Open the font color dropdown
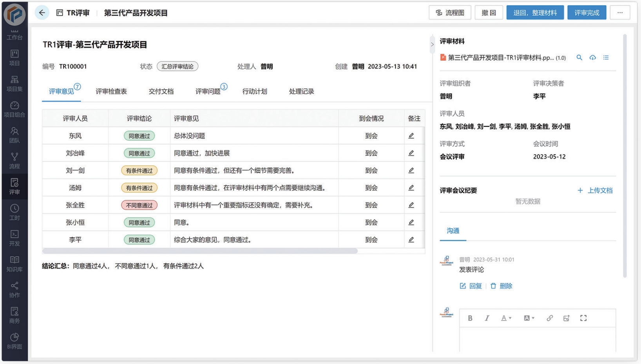Screen dimensions: 641x364 (505, 318)
